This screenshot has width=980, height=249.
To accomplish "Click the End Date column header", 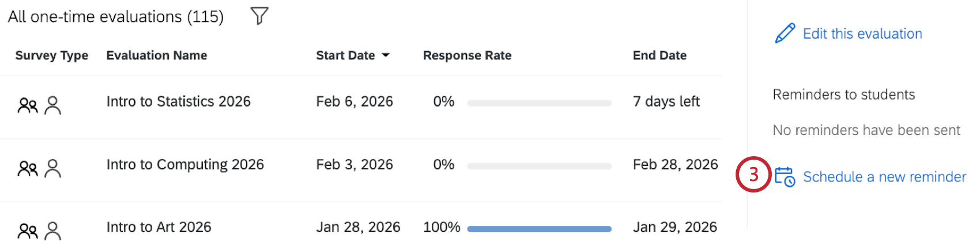I will pyautogui.click(x=659, y=55).
